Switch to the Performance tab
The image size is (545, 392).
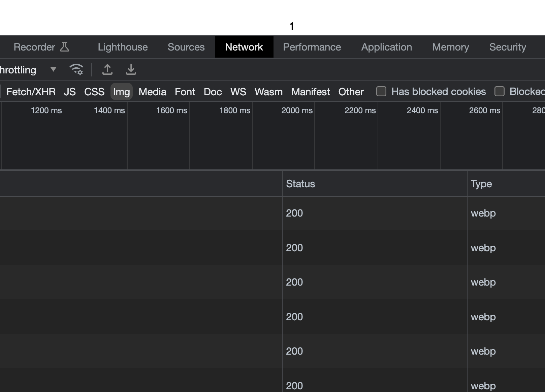tap(312, 47)
